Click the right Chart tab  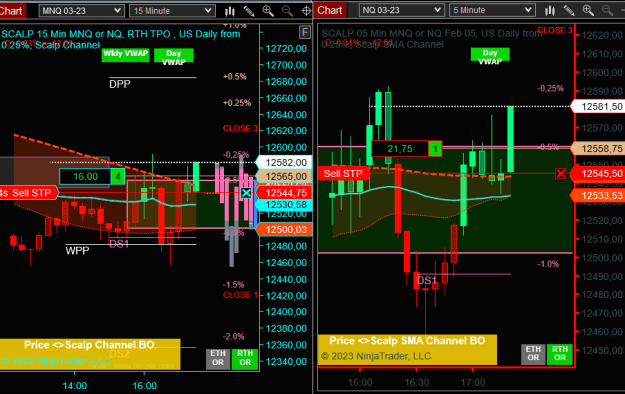click(330, 10)
